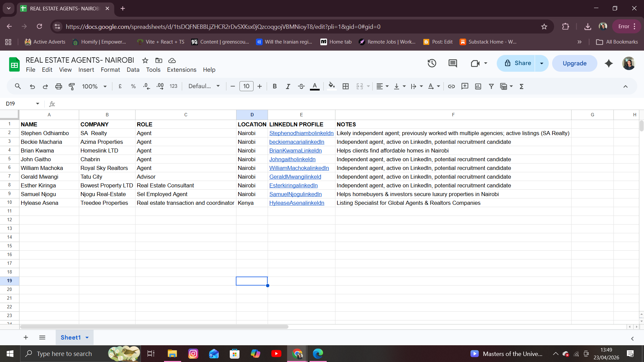Click the Redo arrow in toolbar
This screenshot has height=362, width=644.
pyautogui.click(x=45, y=86)
